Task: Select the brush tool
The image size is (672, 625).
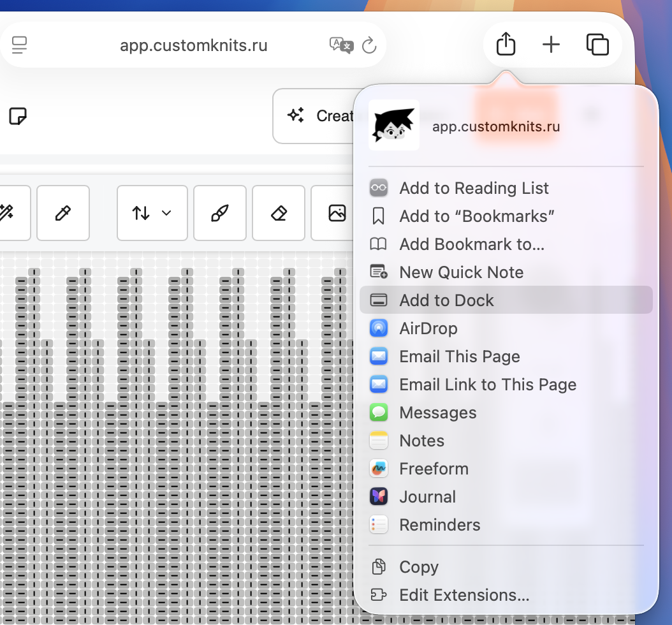Action: (x=219, y=213)
